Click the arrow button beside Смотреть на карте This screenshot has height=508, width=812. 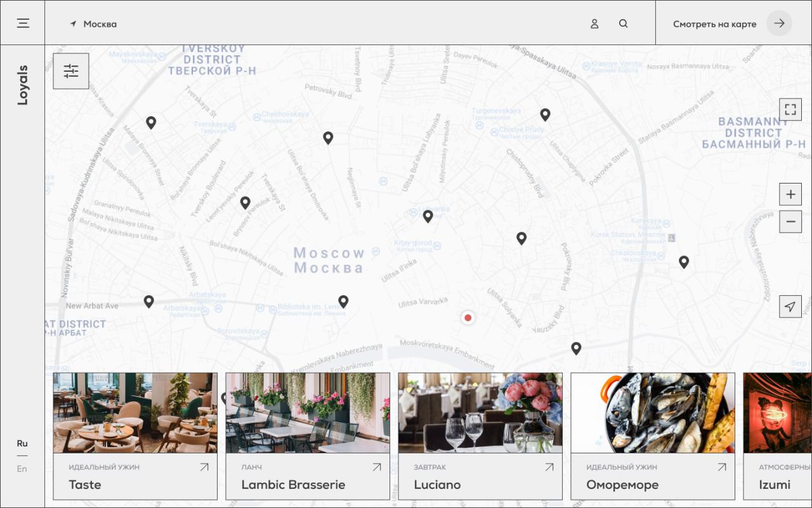[x=779, y=23]
